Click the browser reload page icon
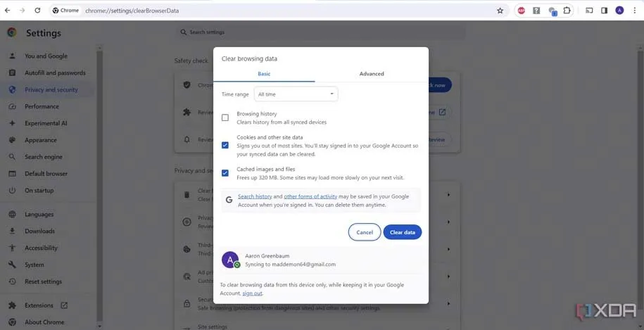 point(37,11)
